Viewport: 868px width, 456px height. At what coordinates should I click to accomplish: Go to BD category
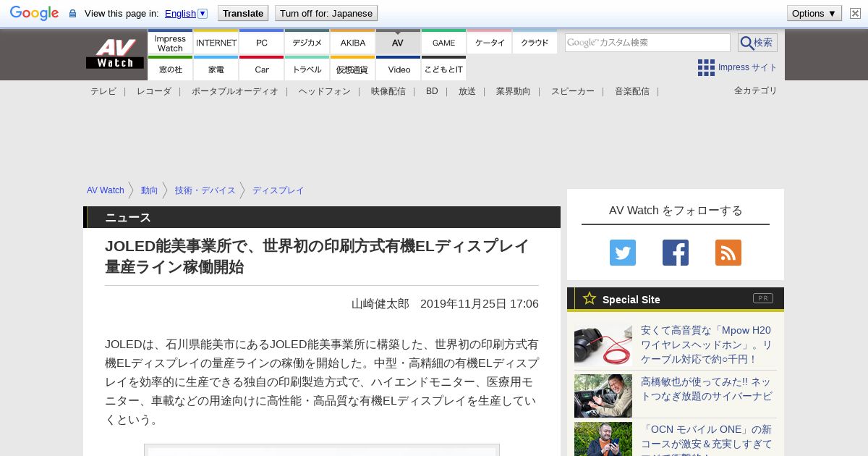432,91
